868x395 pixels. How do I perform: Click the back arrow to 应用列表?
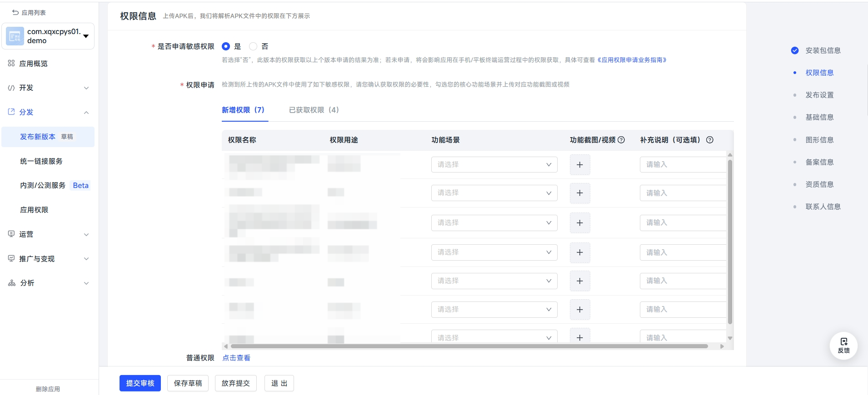[15, 13]
